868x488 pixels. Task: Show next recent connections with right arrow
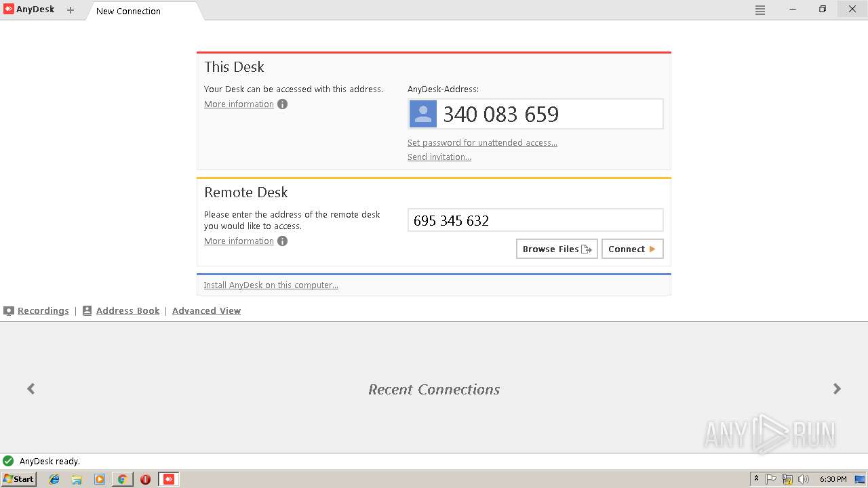[837, 388]
